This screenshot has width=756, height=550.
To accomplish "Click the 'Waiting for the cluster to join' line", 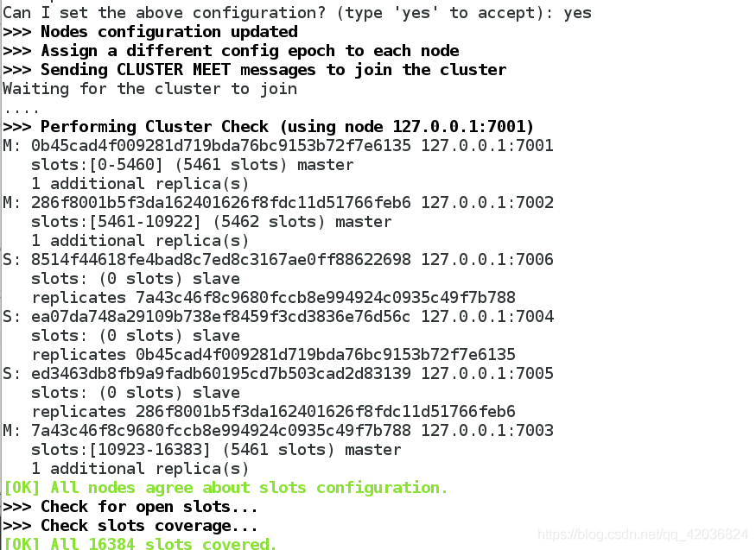I will (150, 89).
